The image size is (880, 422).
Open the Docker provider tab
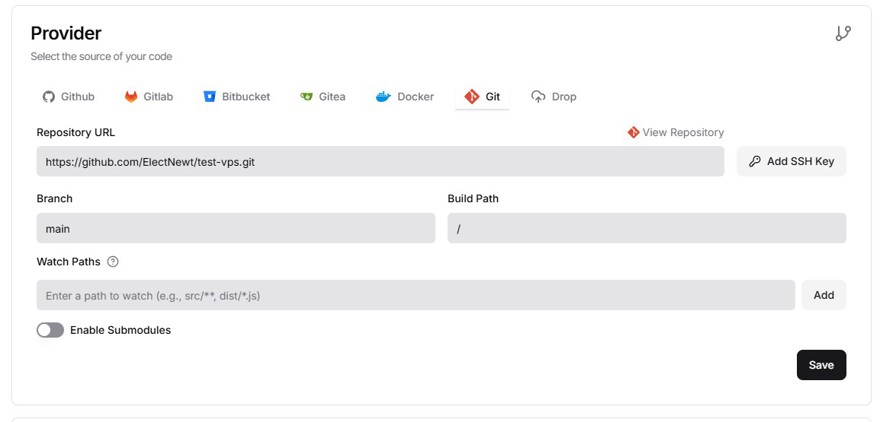(415, 97)
